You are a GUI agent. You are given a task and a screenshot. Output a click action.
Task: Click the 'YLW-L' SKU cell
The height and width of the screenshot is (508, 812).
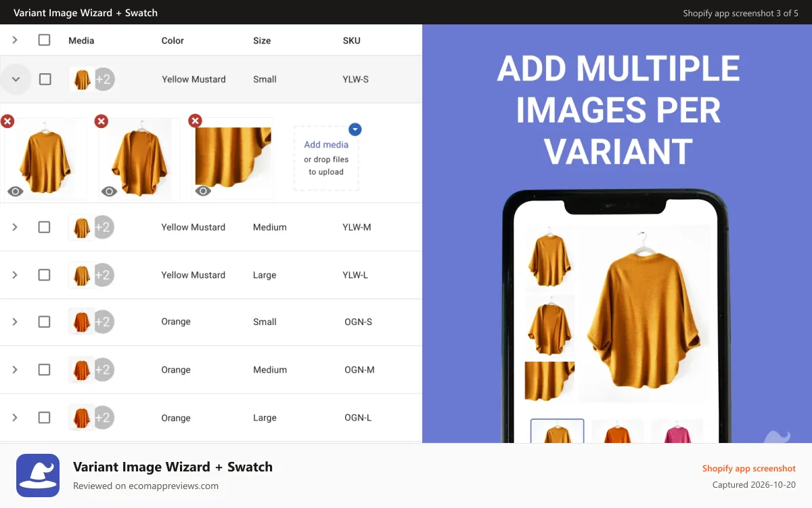(x=355, y=275)
